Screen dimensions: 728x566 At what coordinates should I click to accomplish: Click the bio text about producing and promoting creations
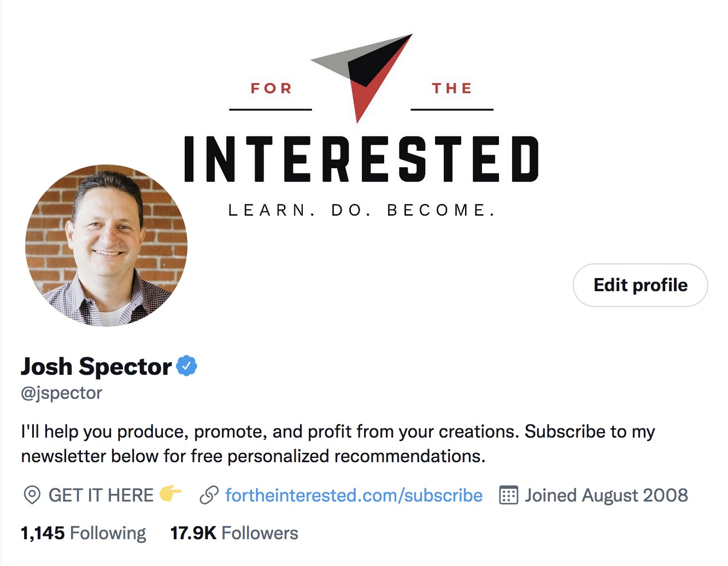point(336,432)
